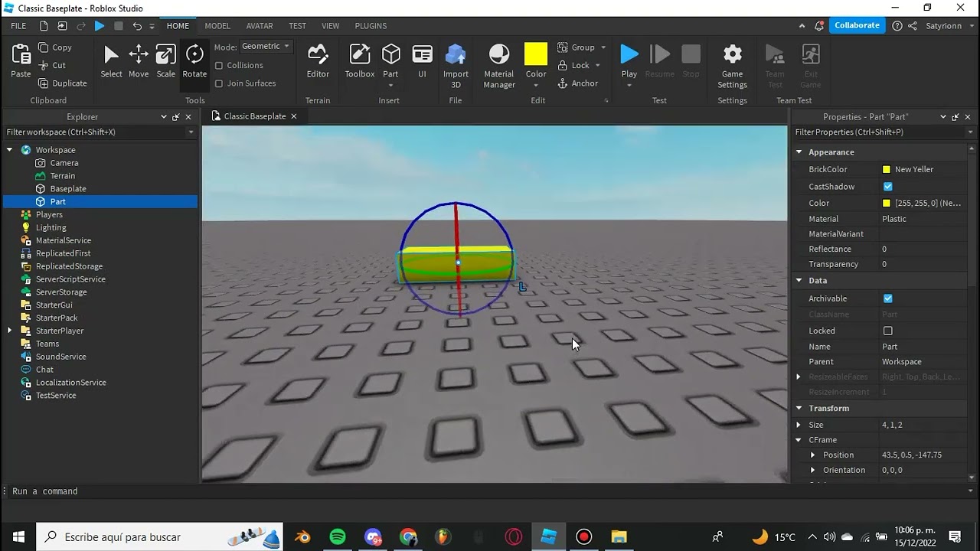Image resolution: width=980 pixels, height=551 pixels.
Task: Copy the selected part
Action: click(x=55, y=47)
